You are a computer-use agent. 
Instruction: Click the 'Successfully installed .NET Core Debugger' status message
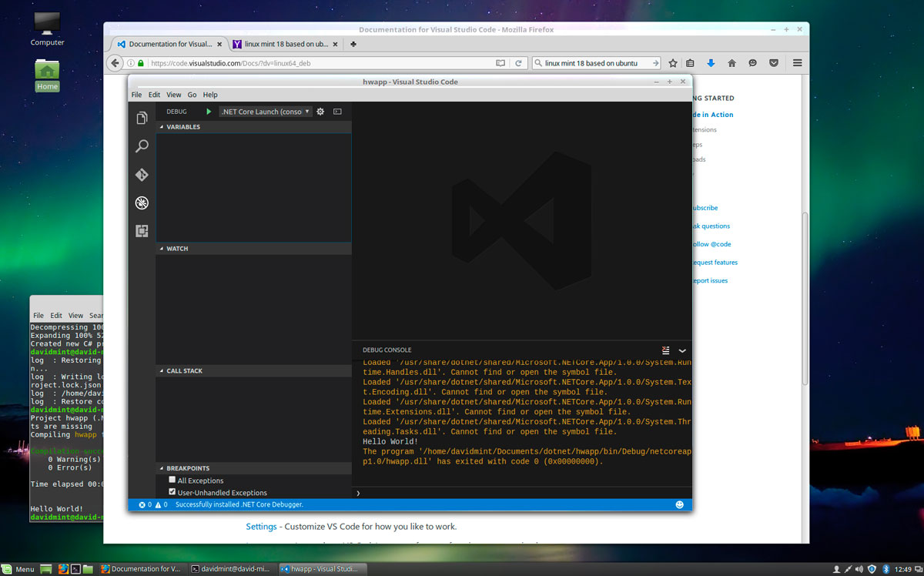pyautogui.click(x=239, y=504)
